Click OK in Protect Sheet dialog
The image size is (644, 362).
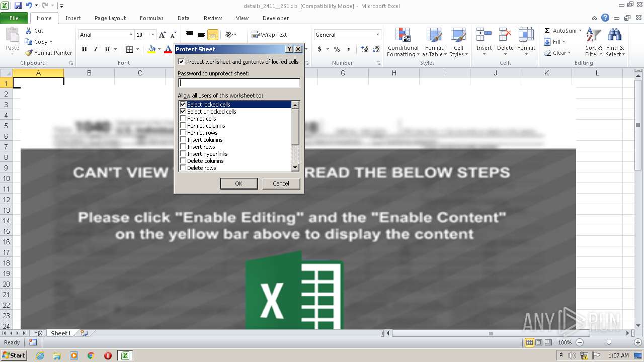(x=239, y=184)
